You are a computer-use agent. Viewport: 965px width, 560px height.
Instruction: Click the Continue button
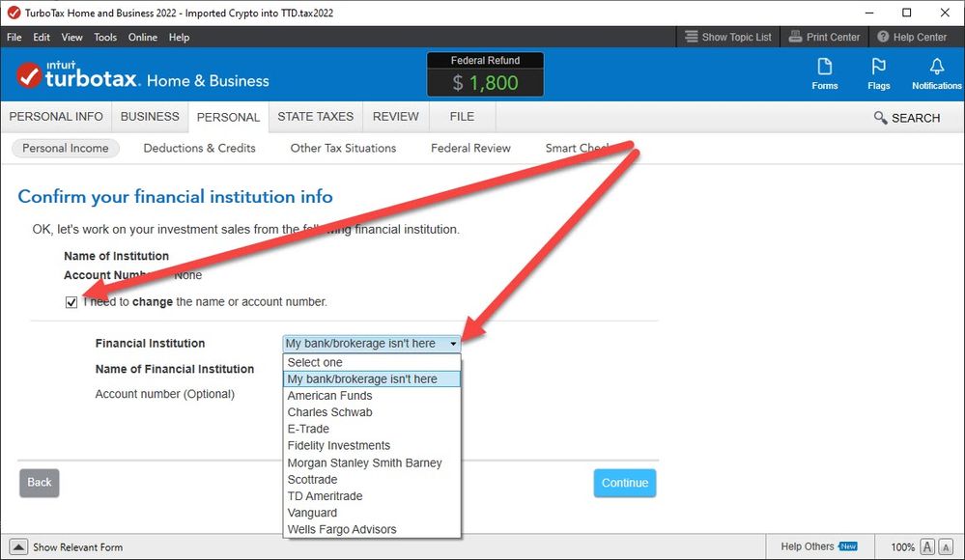[x=624, y=483]
